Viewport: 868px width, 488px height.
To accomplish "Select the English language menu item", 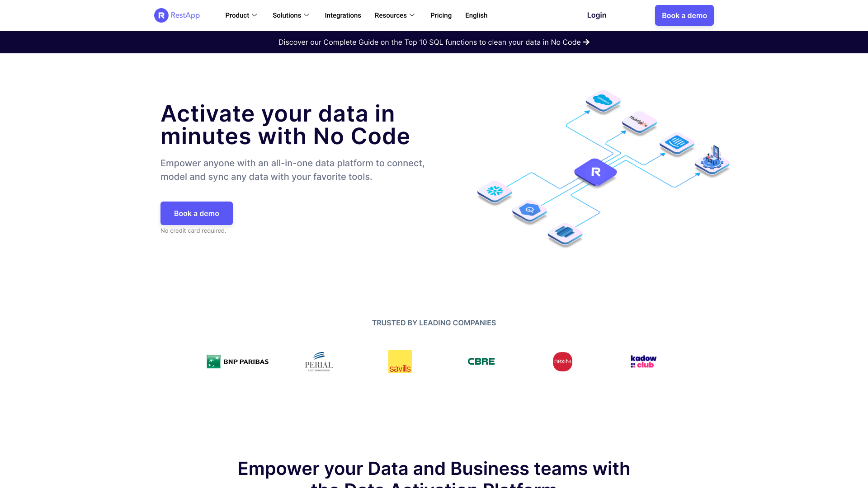I will click(x=476, y=15).
